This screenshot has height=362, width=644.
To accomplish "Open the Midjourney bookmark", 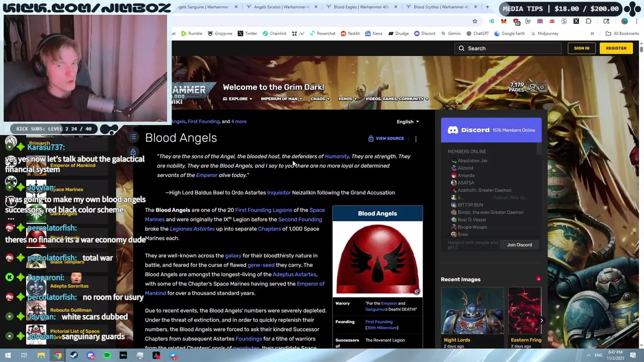I will coord(544,34).
